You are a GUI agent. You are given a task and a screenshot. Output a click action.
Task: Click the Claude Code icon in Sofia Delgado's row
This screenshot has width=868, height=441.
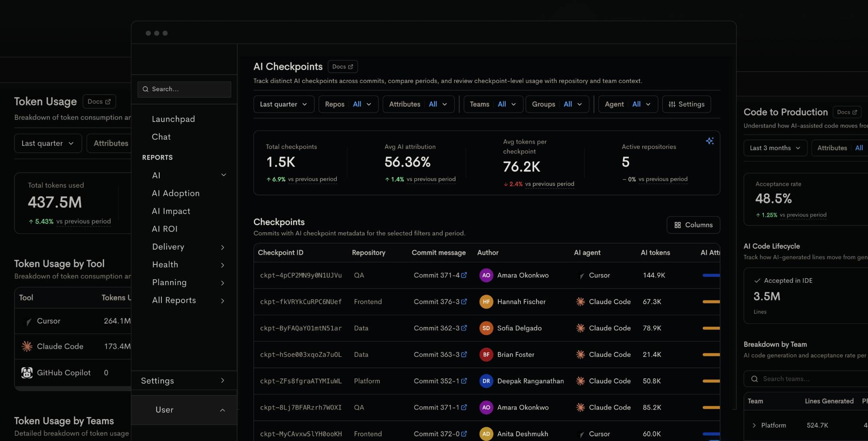(x=580, y=328)
